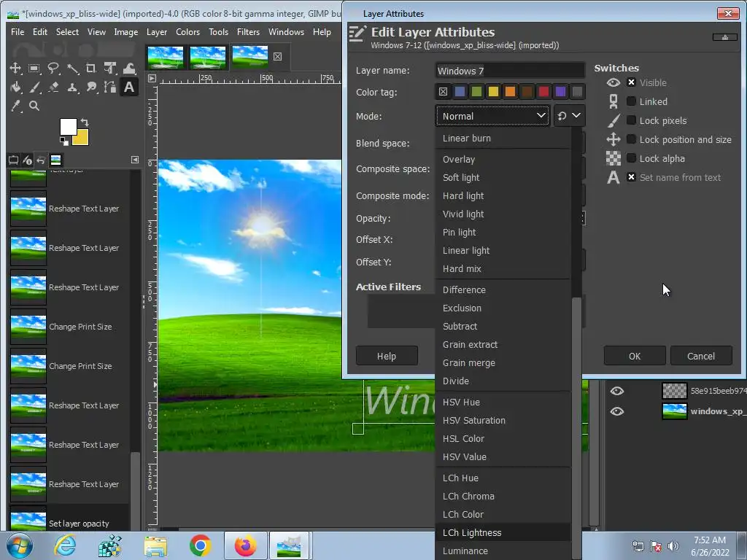This screenshot has height=560, width=747.
Task: Open the Filters menu
Action: [x=248, y=32]
